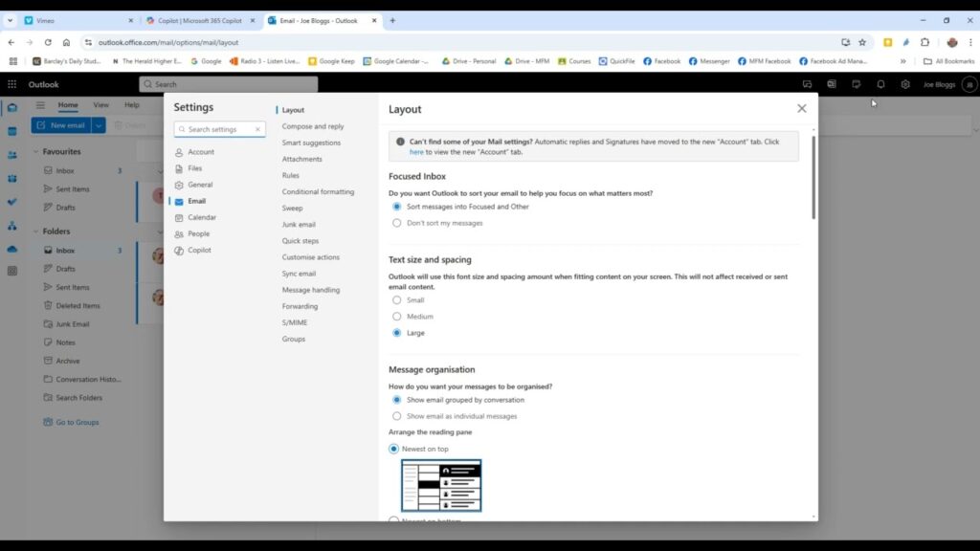The width and height of the screenshot is (980, 551).
Task: Open browser tab search dropdown
Action: point(10,21)
